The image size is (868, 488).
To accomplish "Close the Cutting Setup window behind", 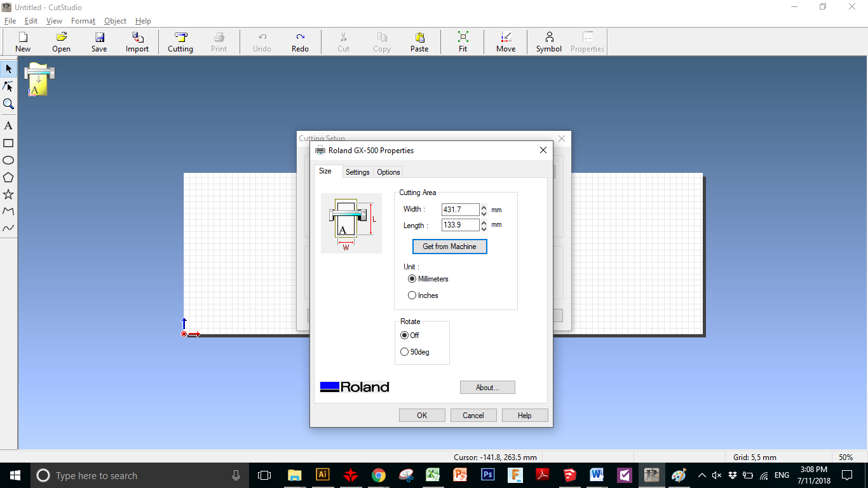I will pyautogui.click(x=562, y=138).
